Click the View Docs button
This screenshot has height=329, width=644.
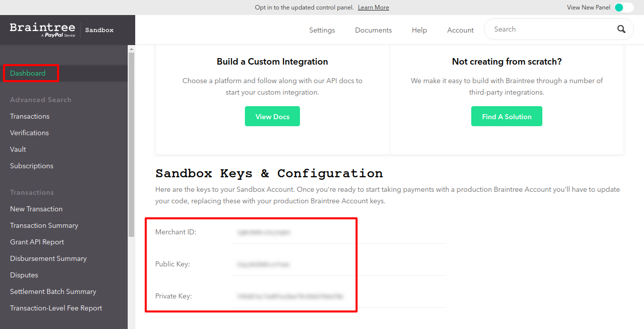click(272, 116)
